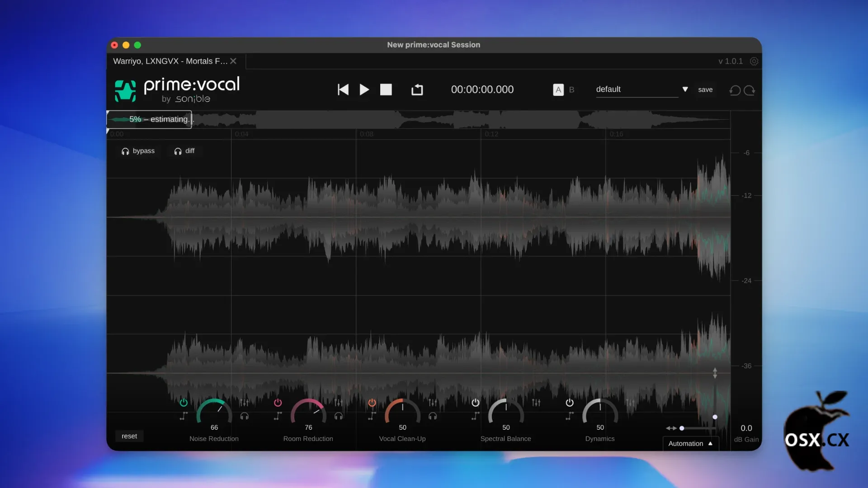The image size is (868, 488).
Task: Click the Vocal Clean-Up knob
Action: click(x=402, y=412)
